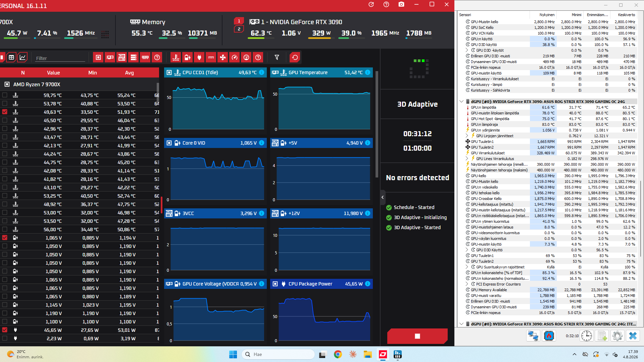The width and height of the screenshot is (644, 362).
Task: Click the taskbar Hae search box
Action: click(278, 354)
